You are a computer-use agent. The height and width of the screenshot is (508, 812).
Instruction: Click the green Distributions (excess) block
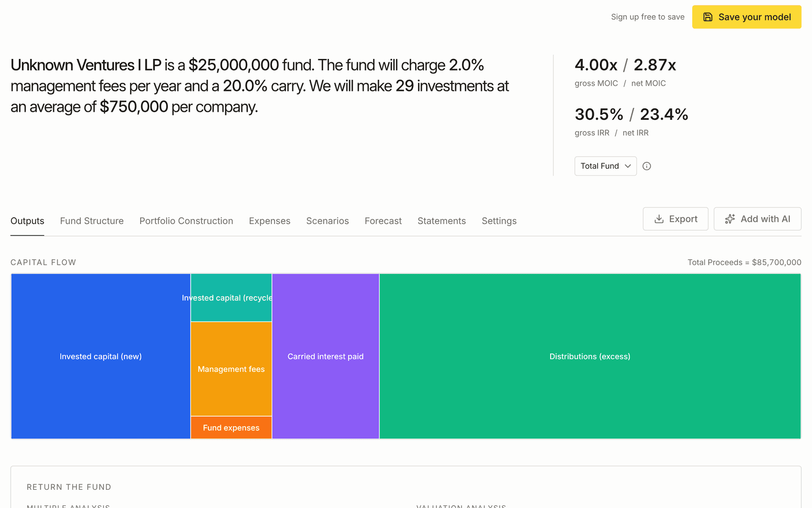coord(590,356)
